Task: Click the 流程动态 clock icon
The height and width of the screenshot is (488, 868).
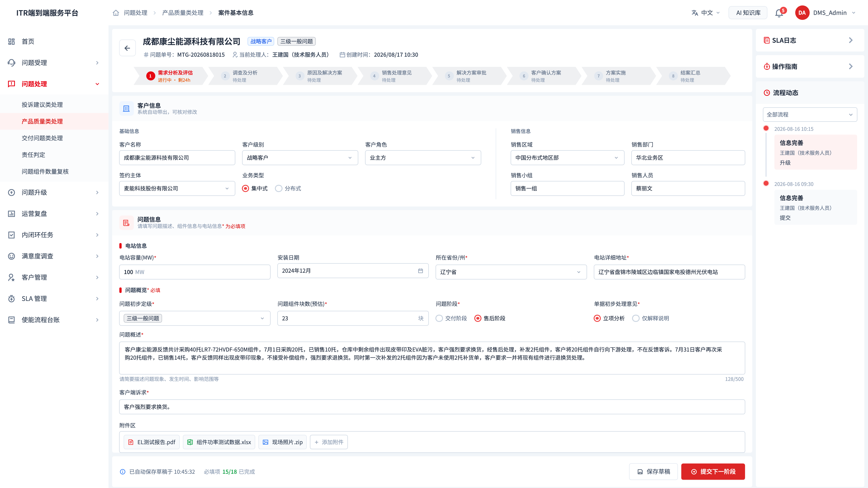Action: pyautogui.click(x=767, y=93)
